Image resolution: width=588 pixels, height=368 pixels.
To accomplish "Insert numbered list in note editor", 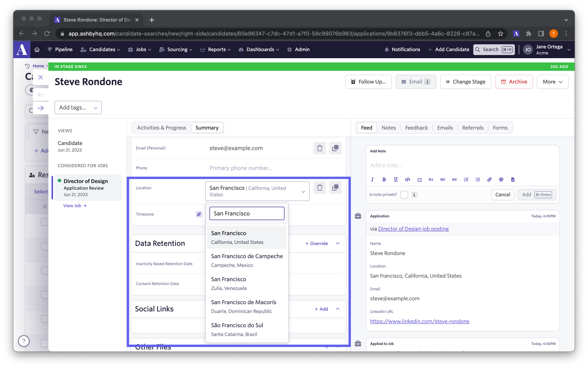I will coord(466,179).
